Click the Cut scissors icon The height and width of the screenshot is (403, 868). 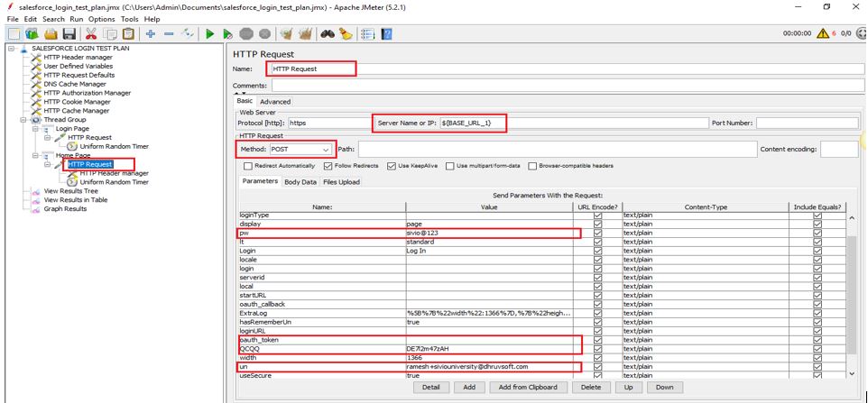tap(91, 34)
